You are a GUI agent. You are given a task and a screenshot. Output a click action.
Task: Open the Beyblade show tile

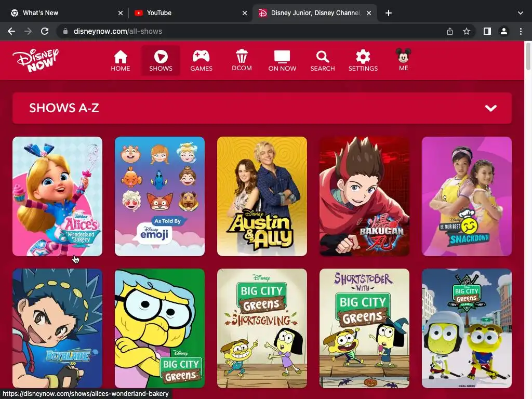(x=57, y=328)
